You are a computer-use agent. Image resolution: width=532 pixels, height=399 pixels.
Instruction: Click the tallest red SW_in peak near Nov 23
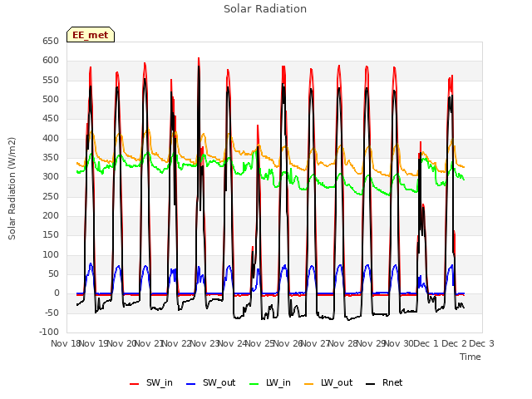(199, 59)
